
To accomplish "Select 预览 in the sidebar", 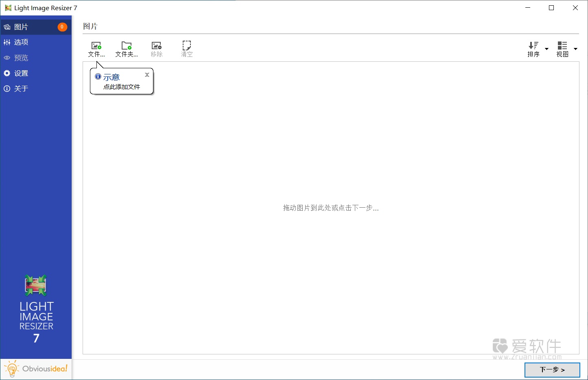I will pos(36,58).
